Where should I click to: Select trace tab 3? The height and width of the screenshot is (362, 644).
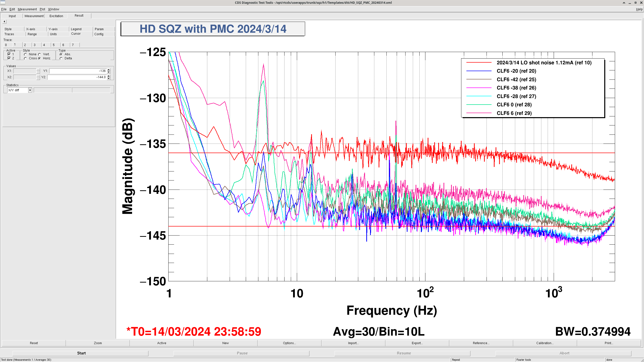34,45
